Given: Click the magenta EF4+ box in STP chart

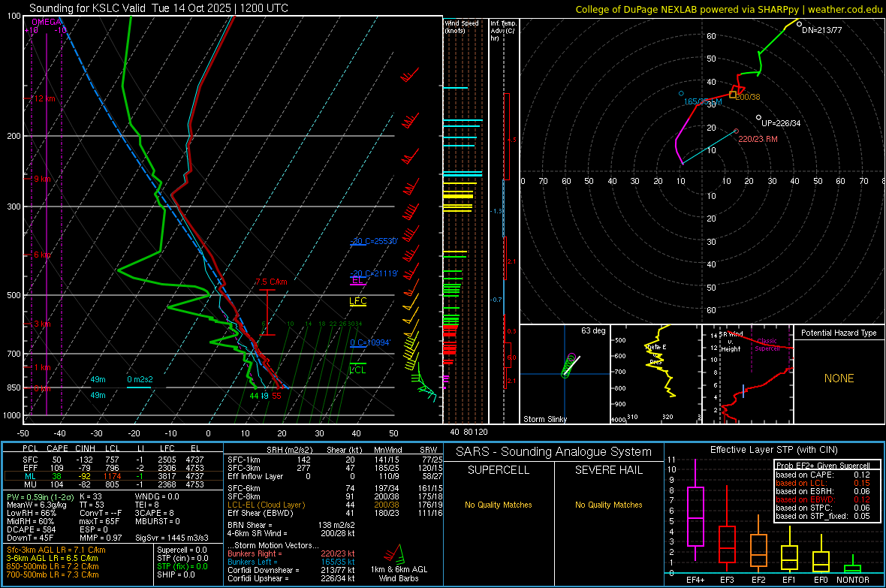Looking at the screenshot, I should 695,516.
